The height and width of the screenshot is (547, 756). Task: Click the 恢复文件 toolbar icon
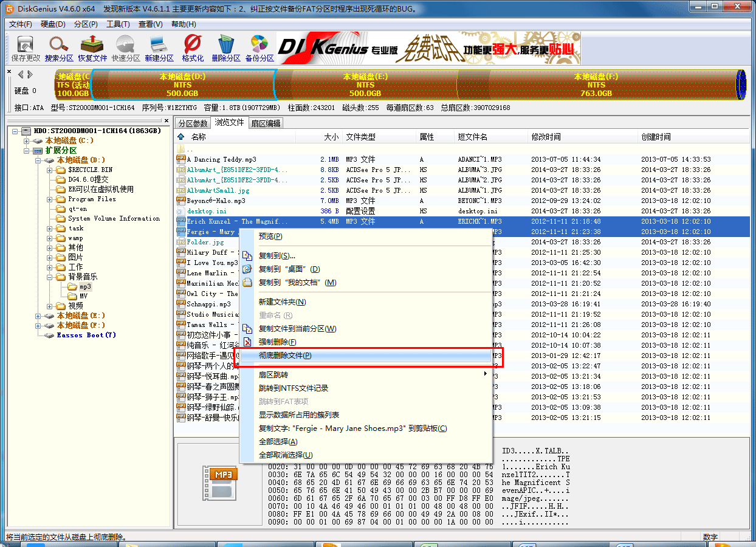(92, 44)
